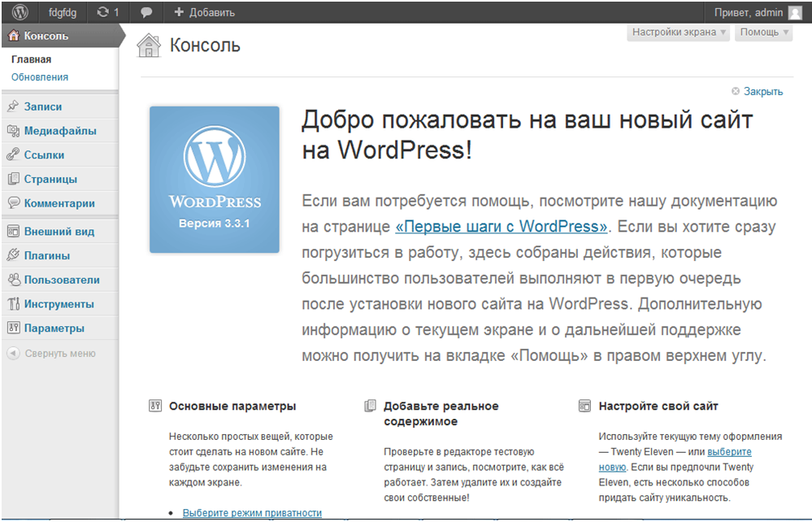Click the house icon next to Консоль heading
The height and width of the screenshot is (522, 812).
(149, 45)
